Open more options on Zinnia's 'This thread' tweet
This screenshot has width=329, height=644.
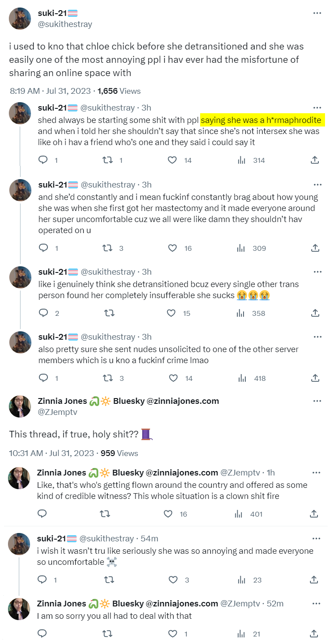317,401
